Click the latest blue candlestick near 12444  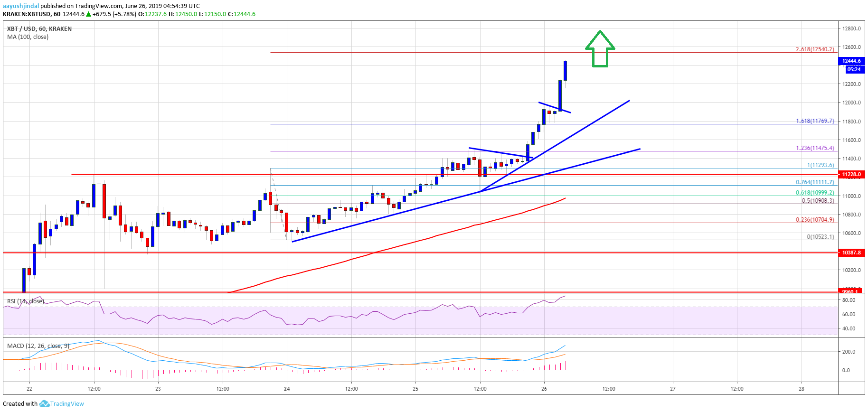point(566,71)
